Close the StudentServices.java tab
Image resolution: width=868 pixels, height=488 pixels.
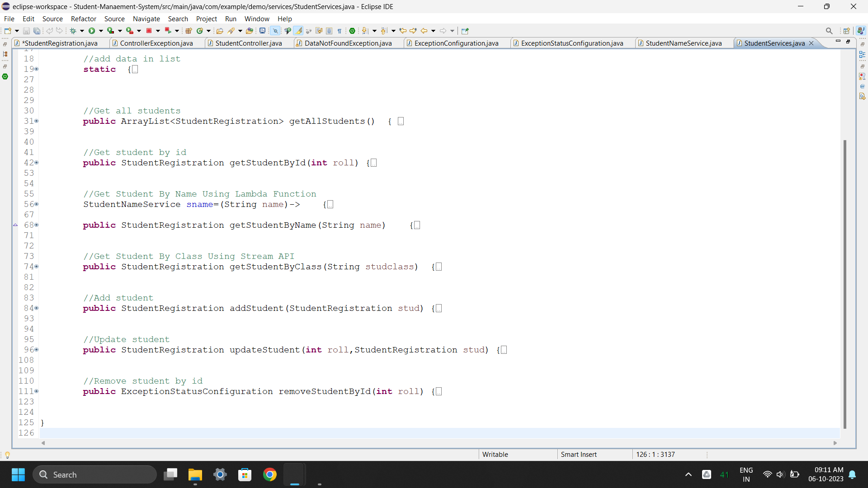(x=811, y=43)
